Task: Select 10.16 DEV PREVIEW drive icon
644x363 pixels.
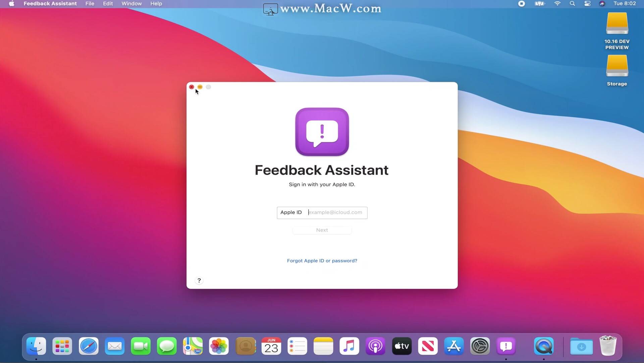Action: (617, 24)
